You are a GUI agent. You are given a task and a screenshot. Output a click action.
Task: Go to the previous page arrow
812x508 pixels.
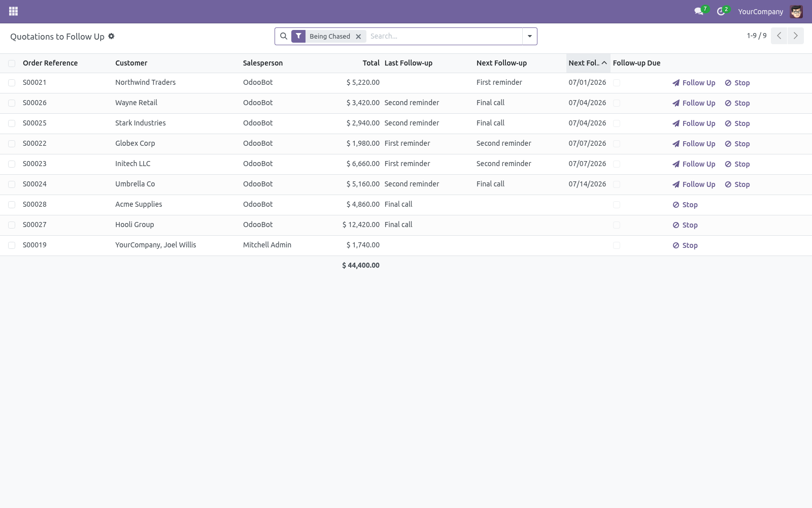tap(779, 36)
